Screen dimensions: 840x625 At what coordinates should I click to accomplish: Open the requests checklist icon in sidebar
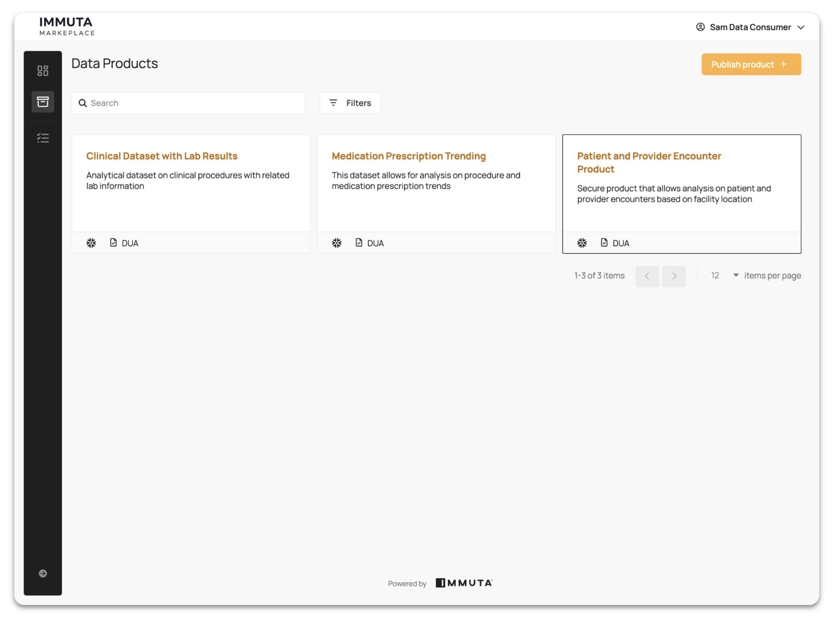pos(43,138)
